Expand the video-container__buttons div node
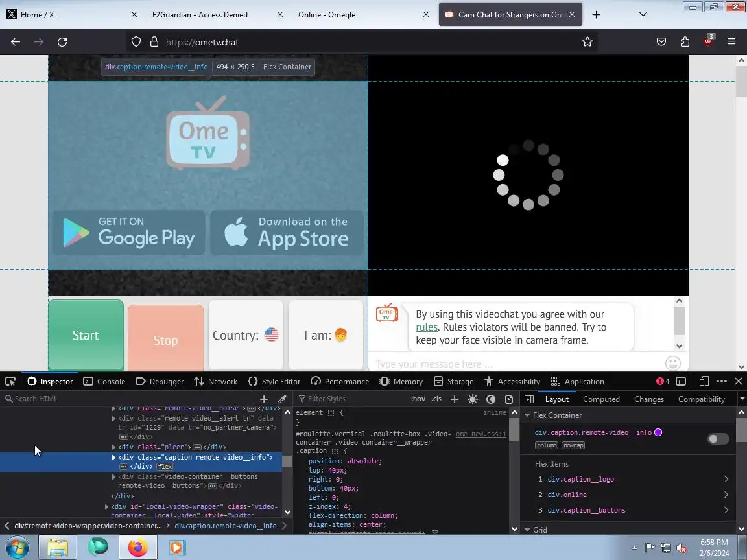Screen dimensions: 747x560 click(x=113, y=476)
